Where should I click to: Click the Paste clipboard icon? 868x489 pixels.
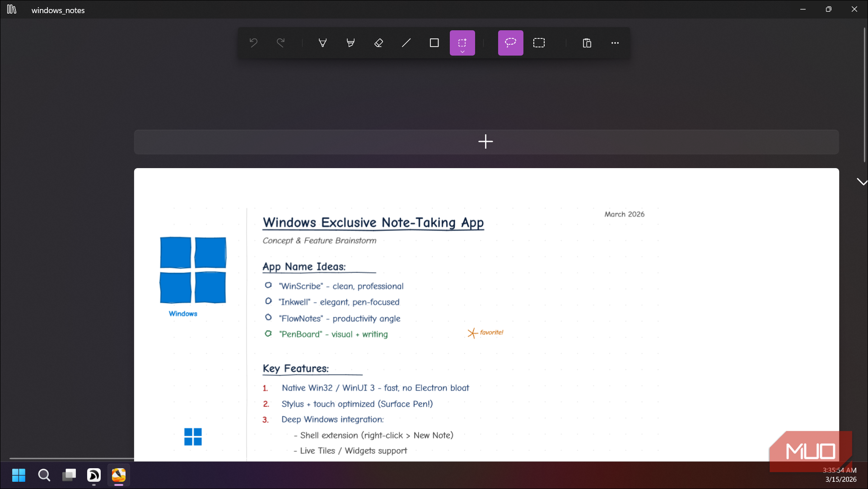coord(587,43)
